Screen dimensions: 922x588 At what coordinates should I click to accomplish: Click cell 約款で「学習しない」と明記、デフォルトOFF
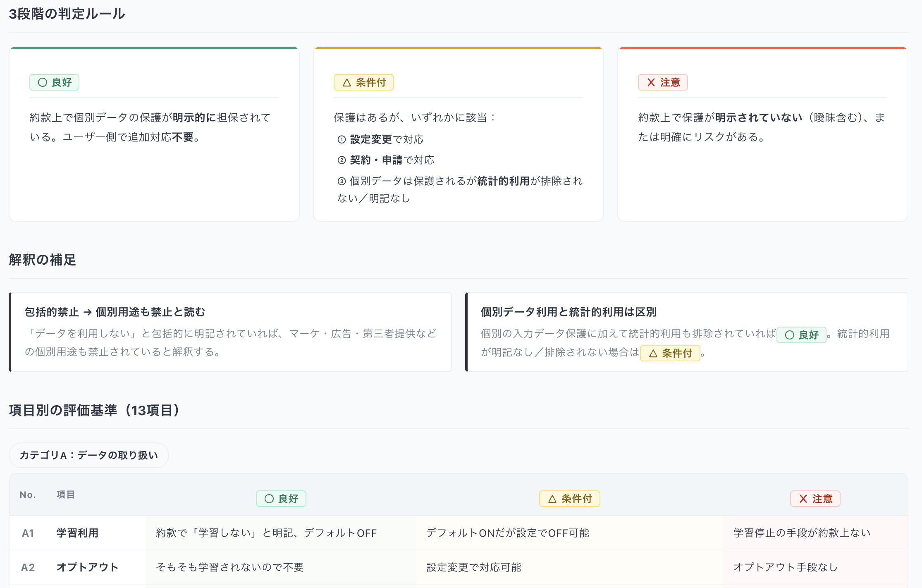[266, 533]
